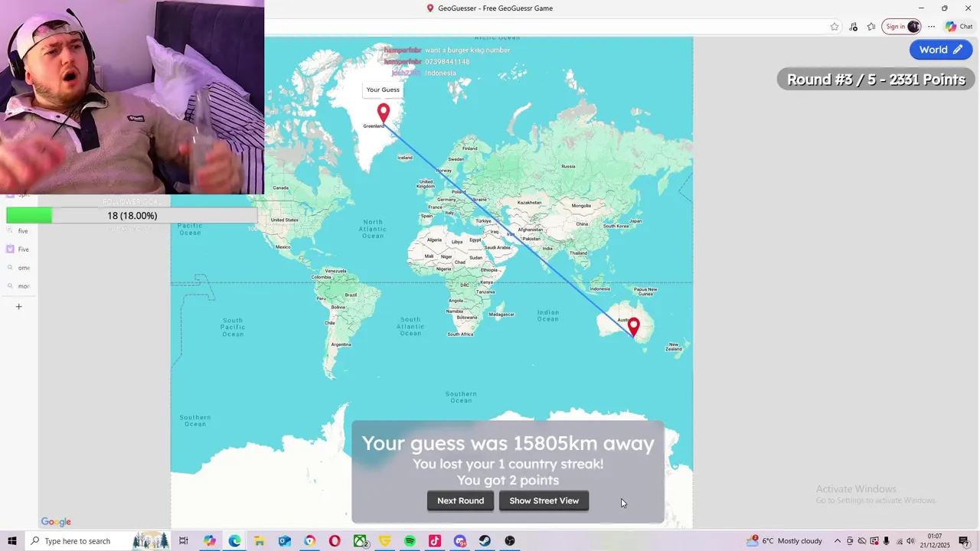Open Spotify from taskbar
The image size is (980, 551).
pyautogui.click(x=410, y=541)
